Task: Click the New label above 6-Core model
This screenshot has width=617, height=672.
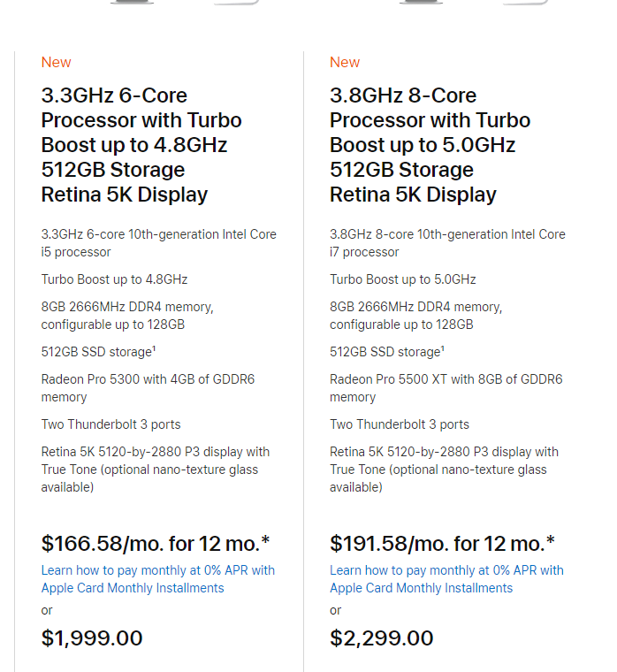Action: (x=56, y=62)
